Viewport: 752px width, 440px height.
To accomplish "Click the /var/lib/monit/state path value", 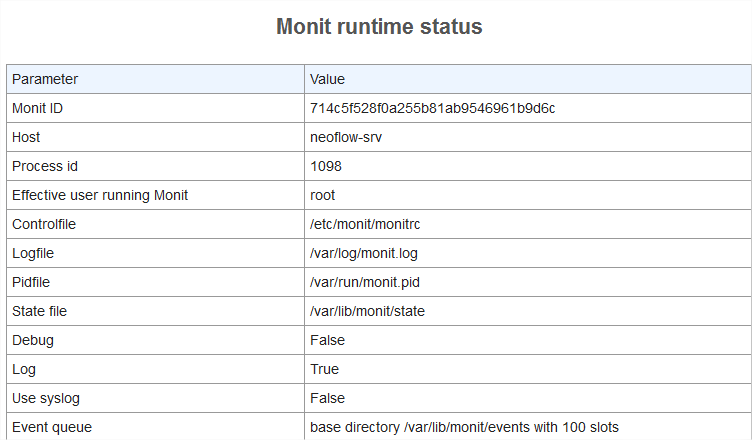I will 367,311.
